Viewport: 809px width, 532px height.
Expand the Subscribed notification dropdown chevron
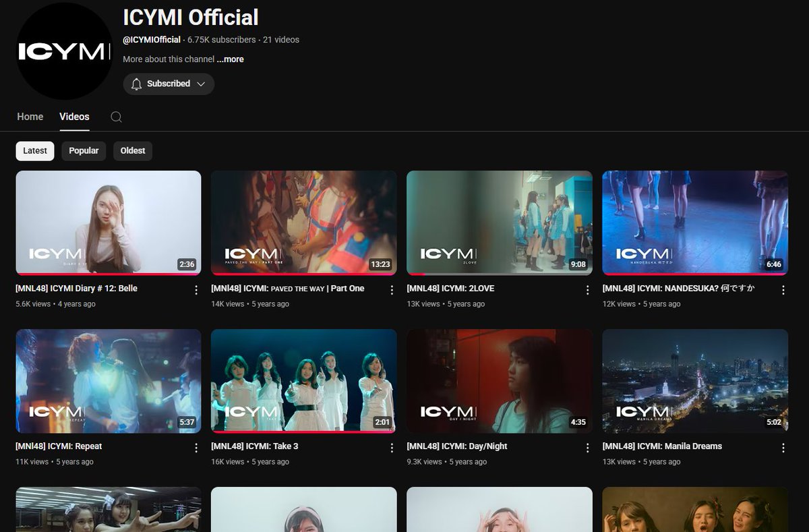click(x=201, y=84)
